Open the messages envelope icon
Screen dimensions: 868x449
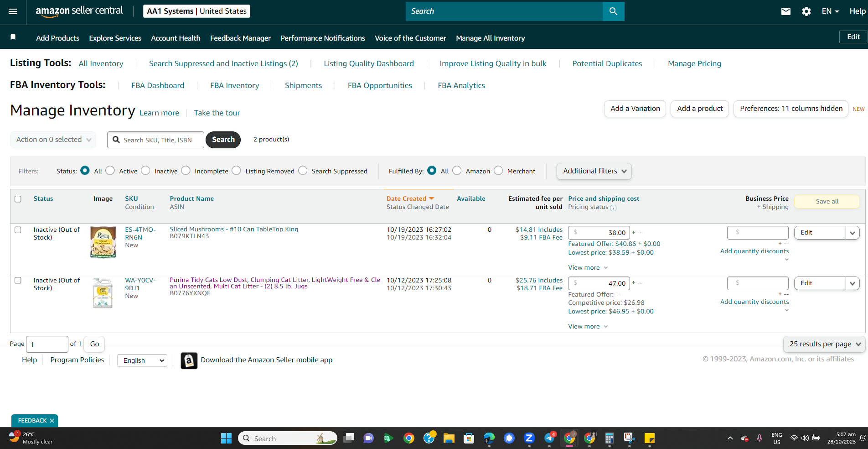point(785,11)
